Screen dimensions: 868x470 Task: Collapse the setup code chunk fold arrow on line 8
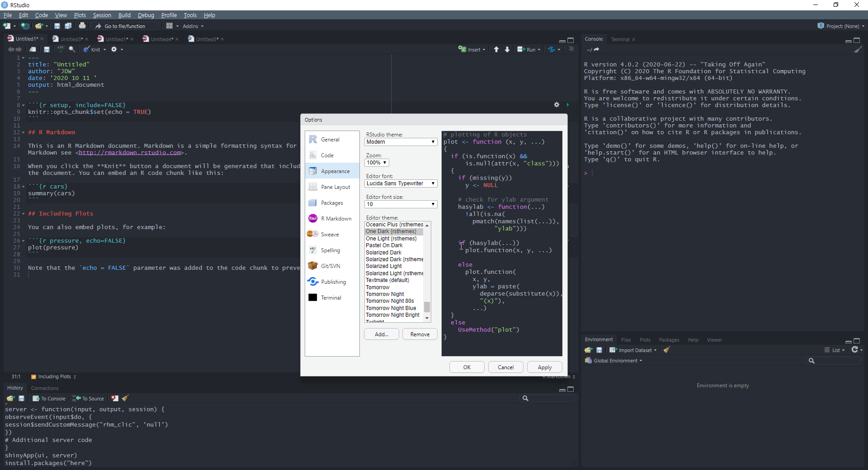point(24,105)
